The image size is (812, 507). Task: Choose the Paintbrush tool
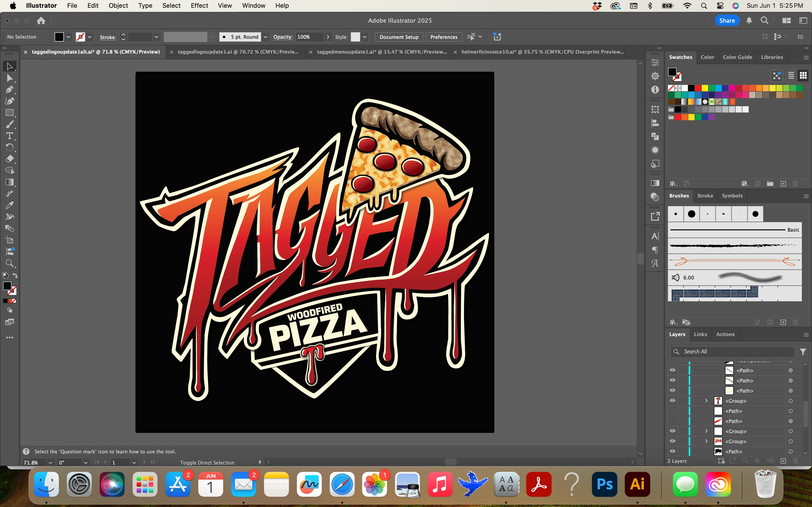click(x=9, y=125)
